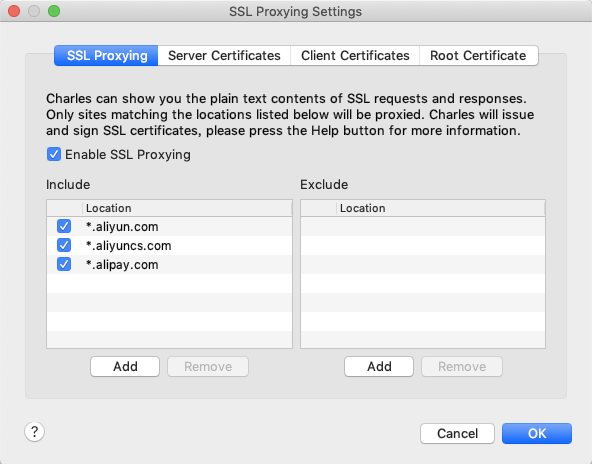Select the *.aliyun.com location row
Image resolution: width=592 pixels, height=464 pixels.
[x=170, y=227]
